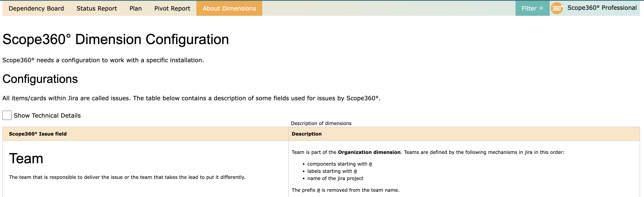Click the 'All items/cards within Jira' paragraph
This screenshot has height=197, width=644.
click(191, 98)
